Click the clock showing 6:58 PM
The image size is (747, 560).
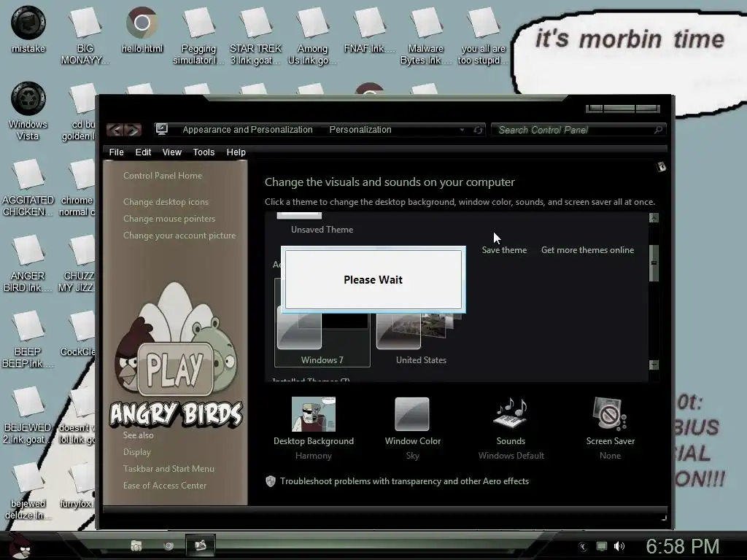683,546
